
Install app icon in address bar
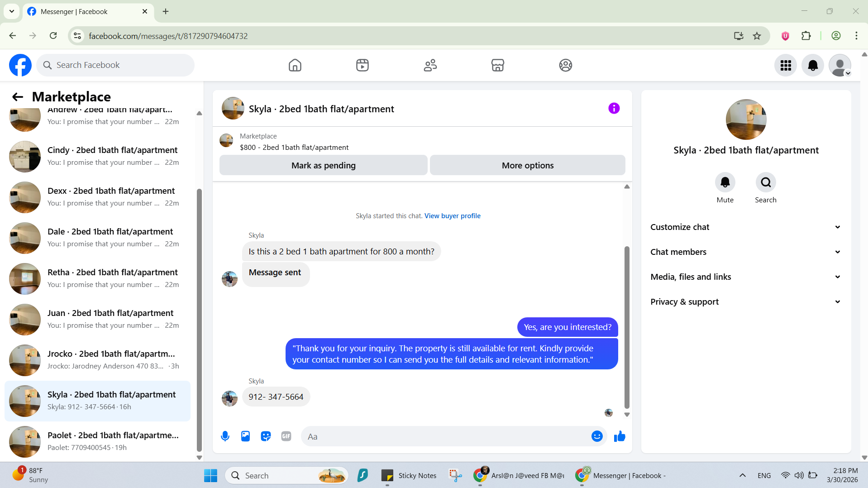click(x=739, y=36)
